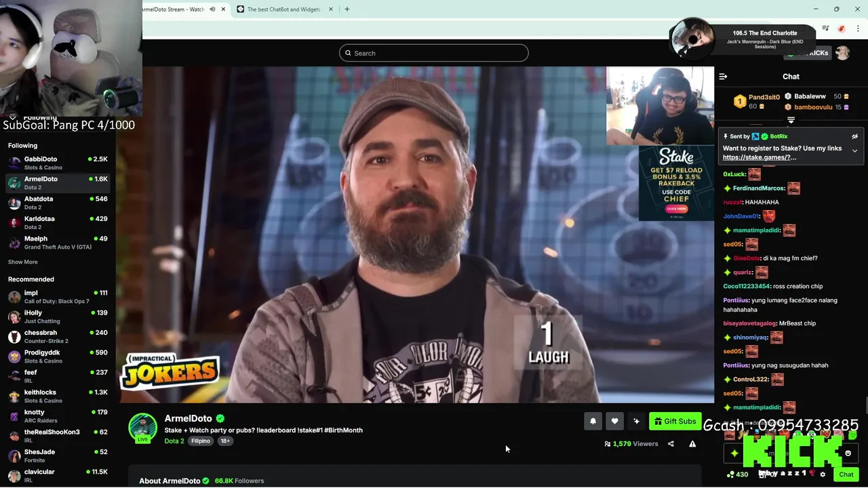Viewport: 868px width, 488px height.
Task: Switch to The best ChatBot and Widgets tab
Action: (283, 9)
